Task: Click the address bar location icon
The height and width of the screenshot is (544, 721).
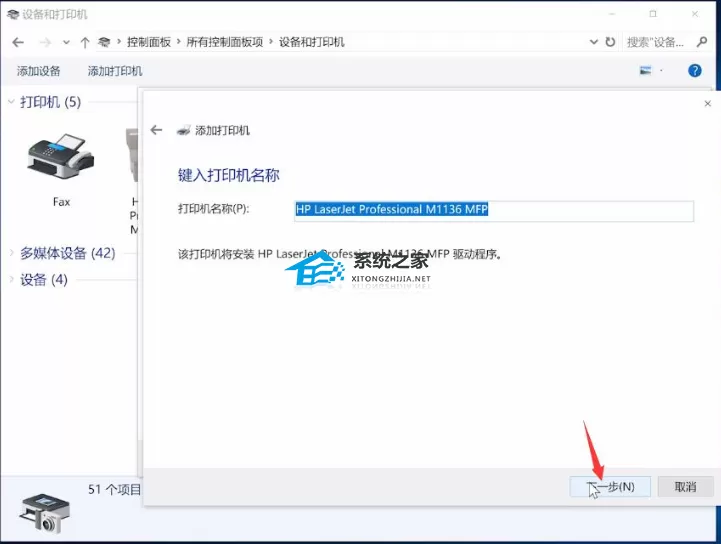Action: pos(104,42)
